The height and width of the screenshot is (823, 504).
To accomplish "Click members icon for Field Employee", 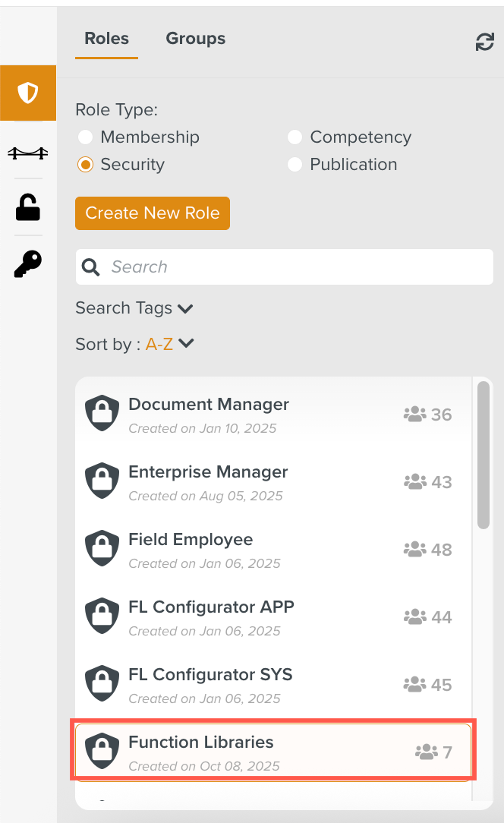I will [414, 549].
